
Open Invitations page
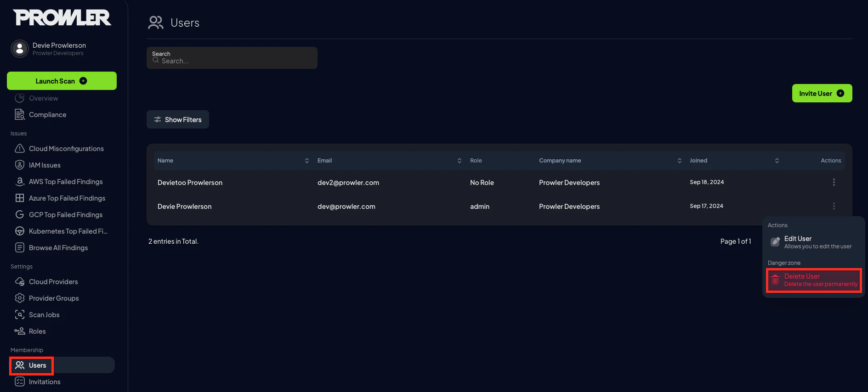(x=45, y=382)
